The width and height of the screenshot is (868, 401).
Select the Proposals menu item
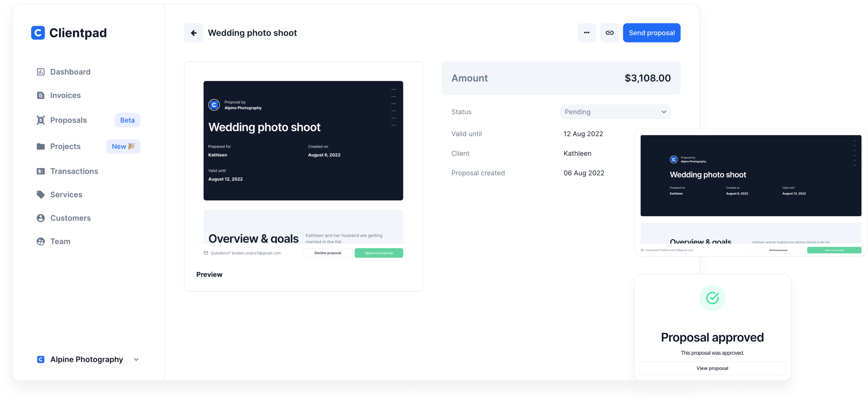(x=68, y=119)
